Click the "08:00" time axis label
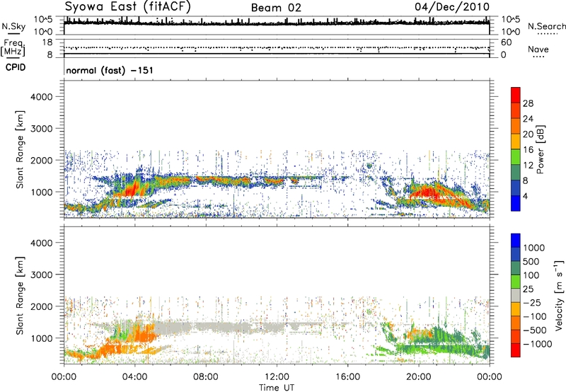566x392 pixels. [205, 377]
